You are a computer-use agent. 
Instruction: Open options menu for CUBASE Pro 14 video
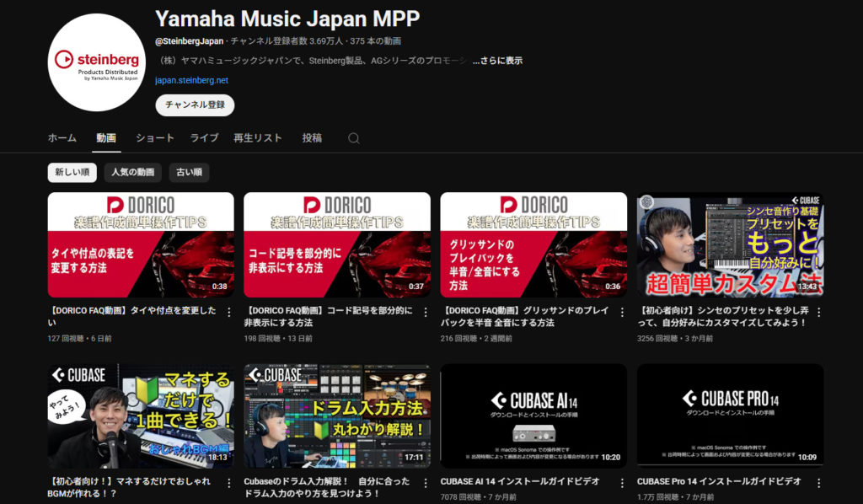[x=817, y=483]
